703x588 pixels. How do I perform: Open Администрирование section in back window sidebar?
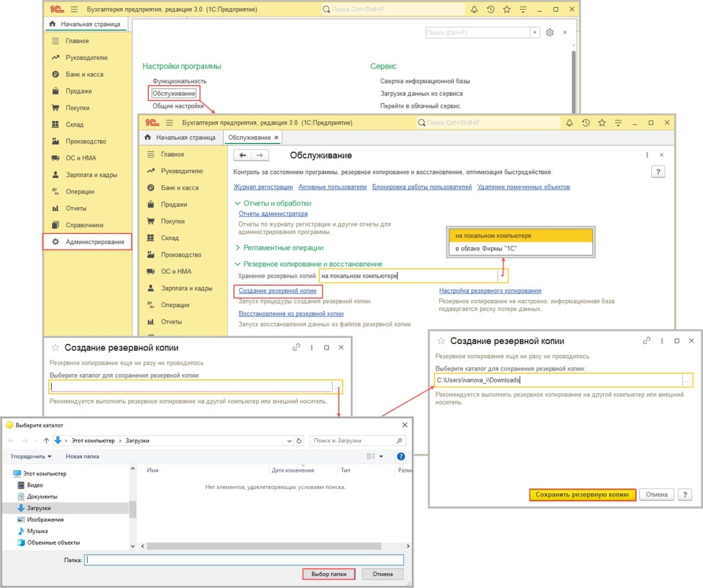87,242
